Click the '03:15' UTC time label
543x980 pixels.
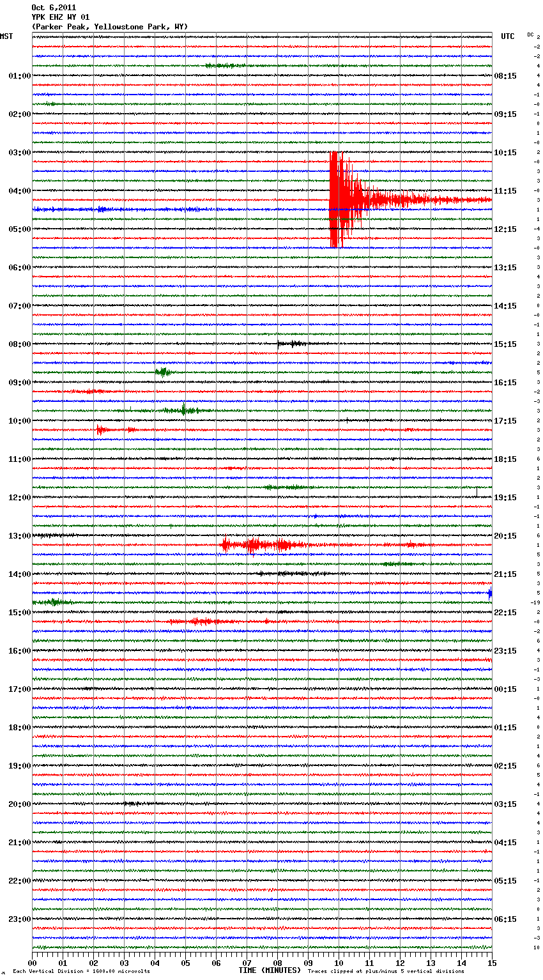(x=505, y=804)
